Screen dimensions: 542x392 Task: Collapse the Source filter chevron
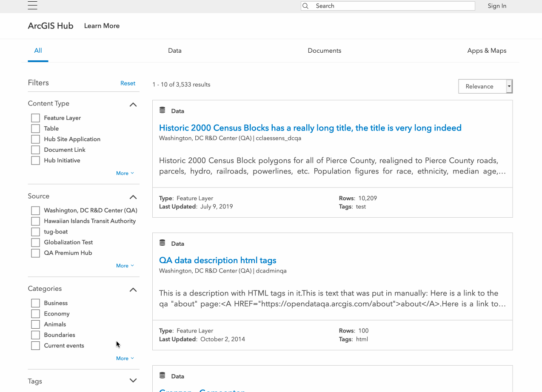[x=133, y=197]
